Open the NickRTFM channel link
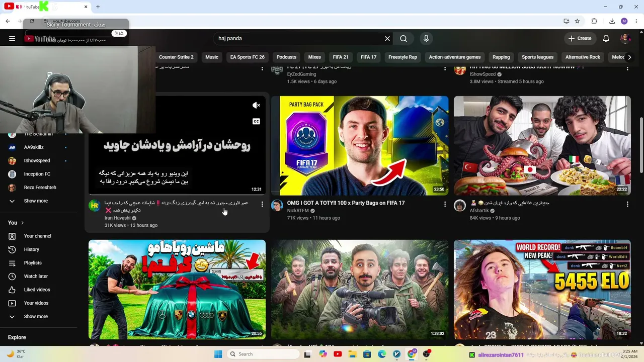644x362 pixels. pos(298,211)
